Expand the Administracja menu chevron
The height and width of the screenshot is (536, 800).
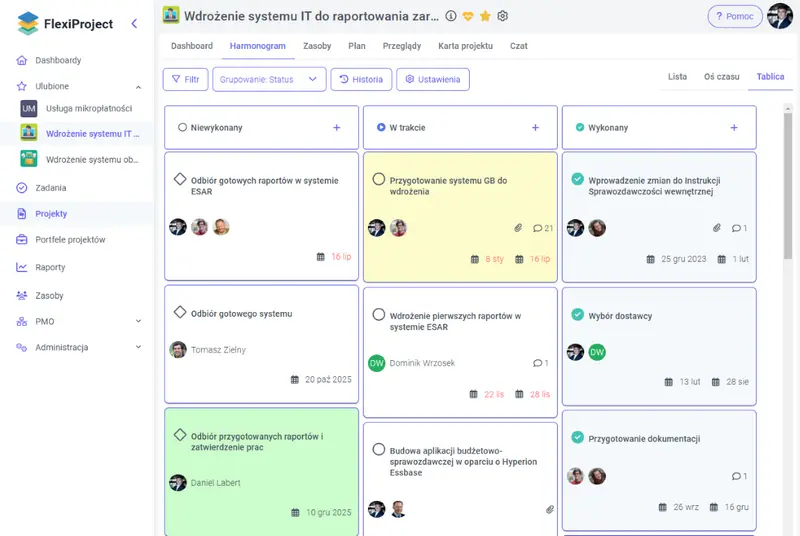click(x=138, y=347)
